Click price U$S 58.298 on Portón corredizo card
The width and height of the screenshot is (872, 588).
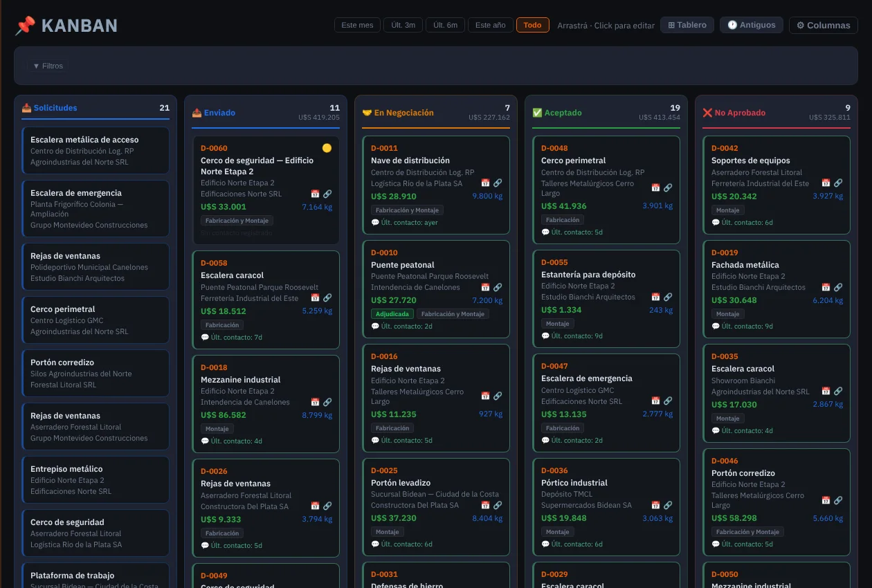coord(734,518)
